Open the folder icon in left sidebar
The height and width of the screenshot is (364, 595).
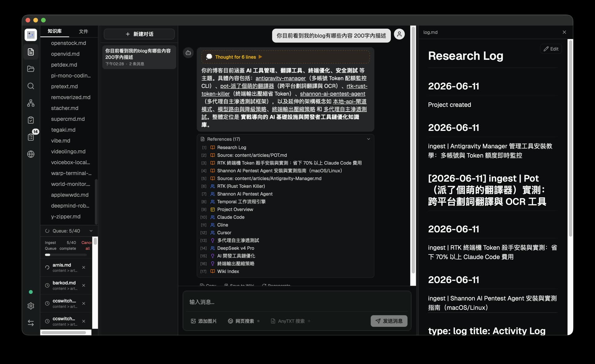[31, 69]
